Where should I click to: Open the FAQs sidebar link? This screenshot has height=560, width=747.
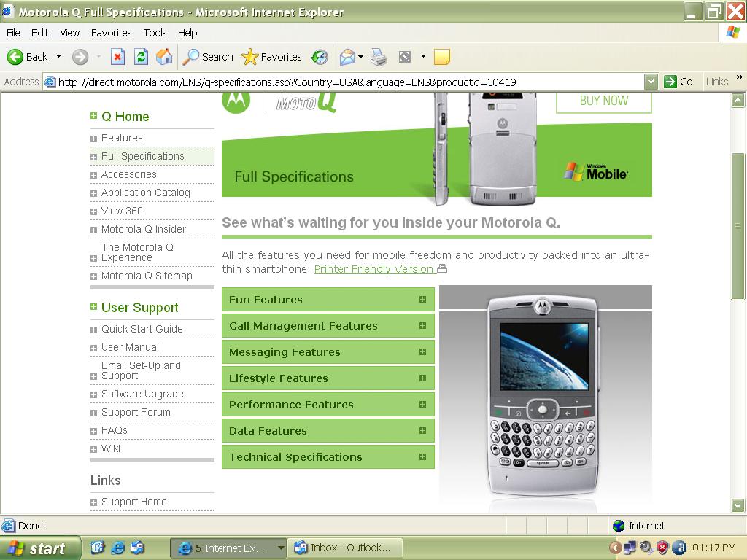pos(115,430)
